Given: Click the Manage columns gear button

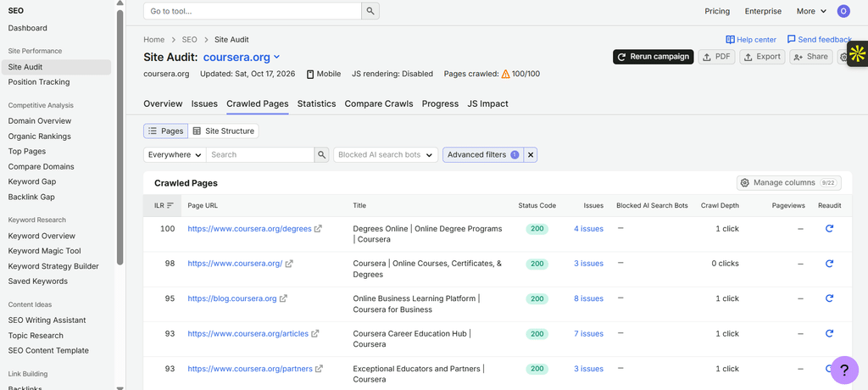Looking at the screenshot, I should 789,183.
